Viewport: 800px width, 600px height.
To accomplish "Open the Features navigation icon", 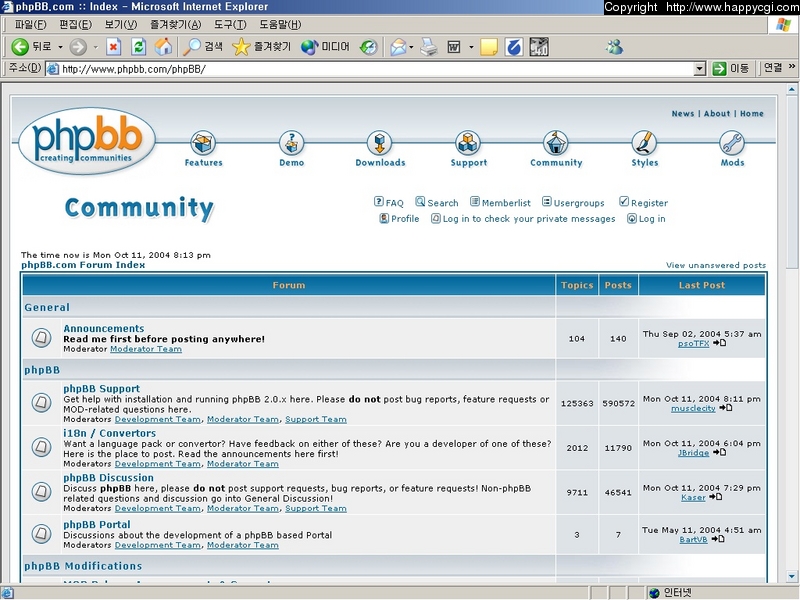I will [x=203, y=143].
